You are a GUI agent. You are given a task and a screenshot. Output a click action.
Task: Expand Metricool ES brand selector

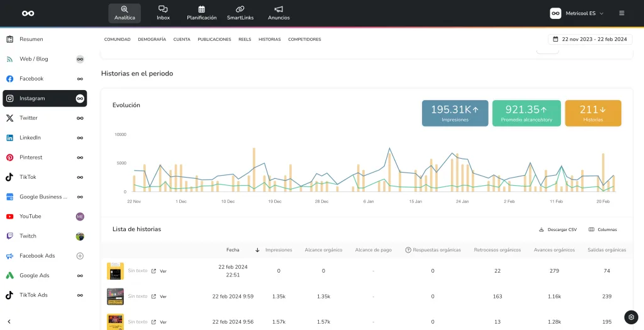[577, 13]
